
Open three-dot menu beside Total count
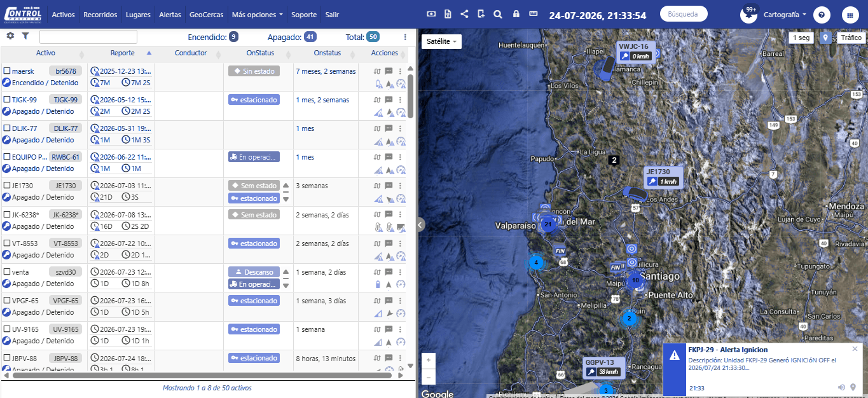(x=405, y=37)
